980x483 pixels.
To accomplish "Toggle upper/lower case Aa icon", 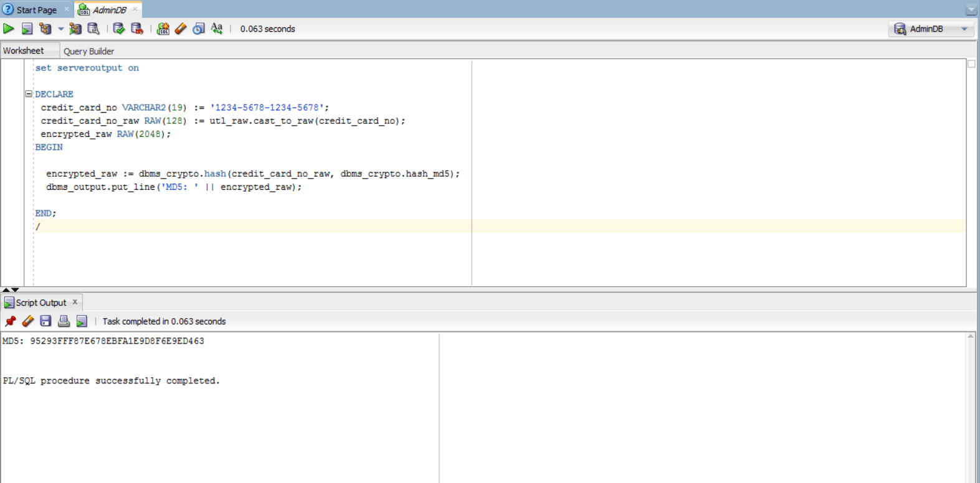I will pos(217,29).
